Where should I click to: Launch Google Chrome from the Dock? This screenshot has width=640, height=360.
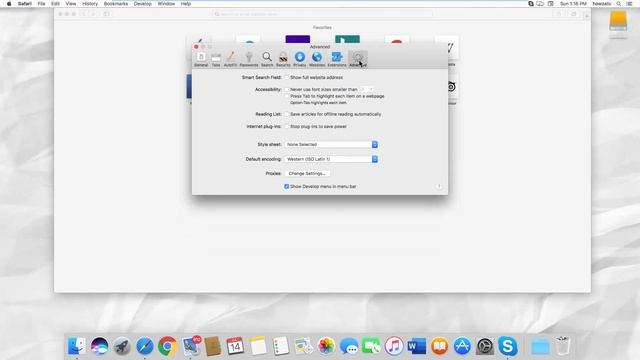167,346
